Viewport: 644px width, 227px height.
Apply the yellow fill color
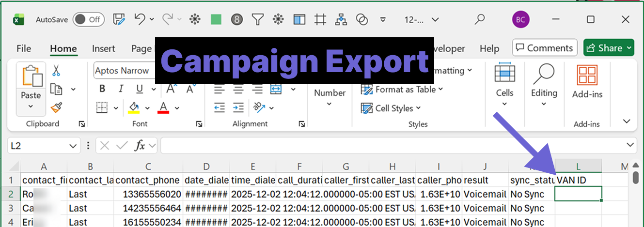point(134,107)
